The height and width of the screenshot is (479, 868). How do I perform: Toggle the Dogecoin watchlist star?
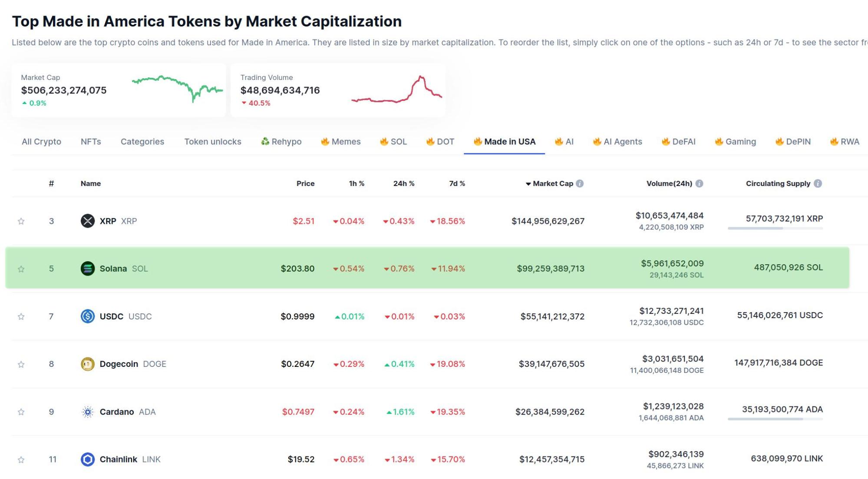(21, 364)
